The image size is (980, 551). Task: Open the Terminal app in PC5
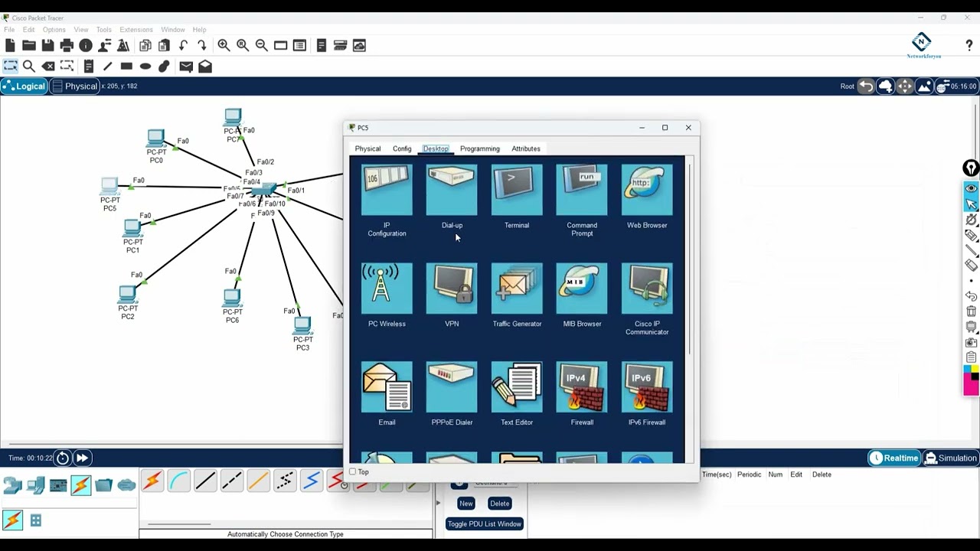point(517,197)
